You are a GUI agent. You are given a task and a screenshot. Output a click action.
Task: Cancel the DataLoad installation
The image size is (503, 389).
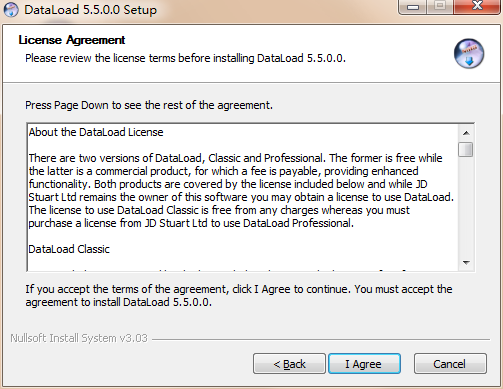(450, 364)
